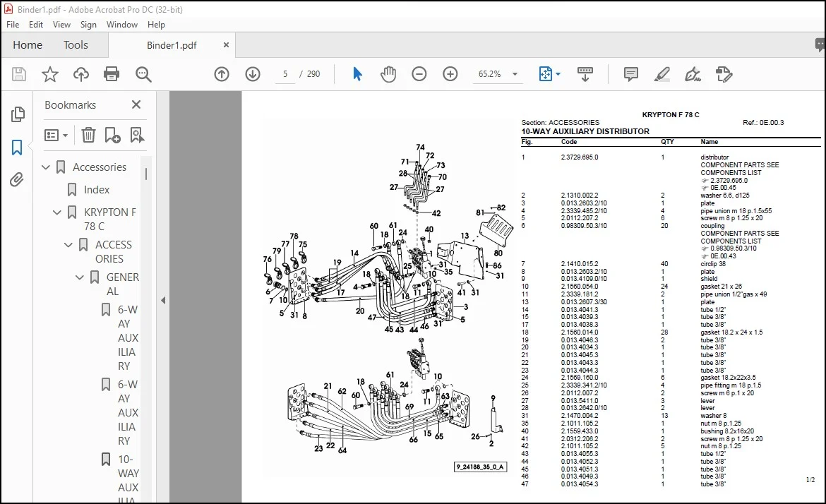This screenshot has height=504, width=826.
Task: Add the document to starred favorites
Action: 50,74
